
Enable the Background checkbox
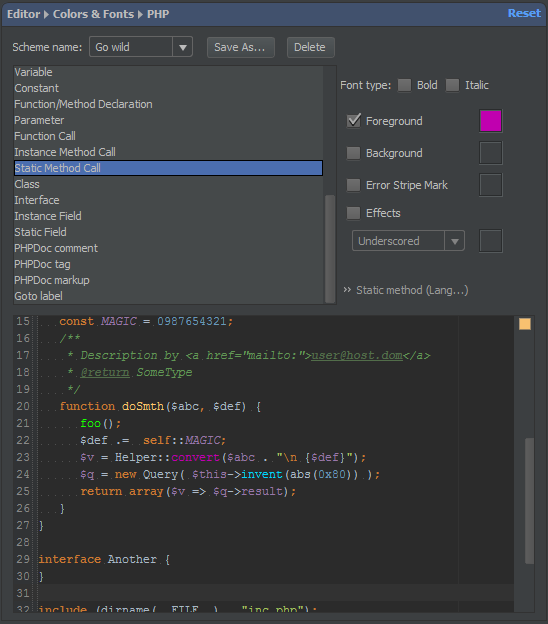[353, 153]
